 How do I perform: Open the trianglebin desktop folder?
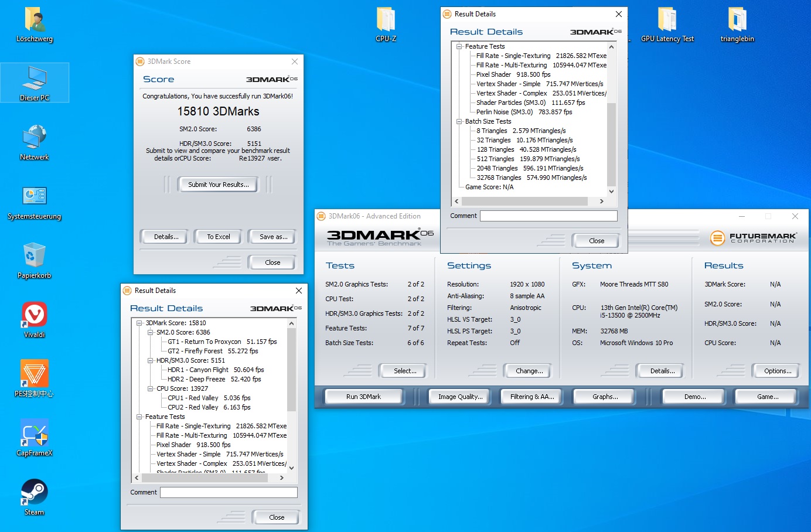click(737, 25)
